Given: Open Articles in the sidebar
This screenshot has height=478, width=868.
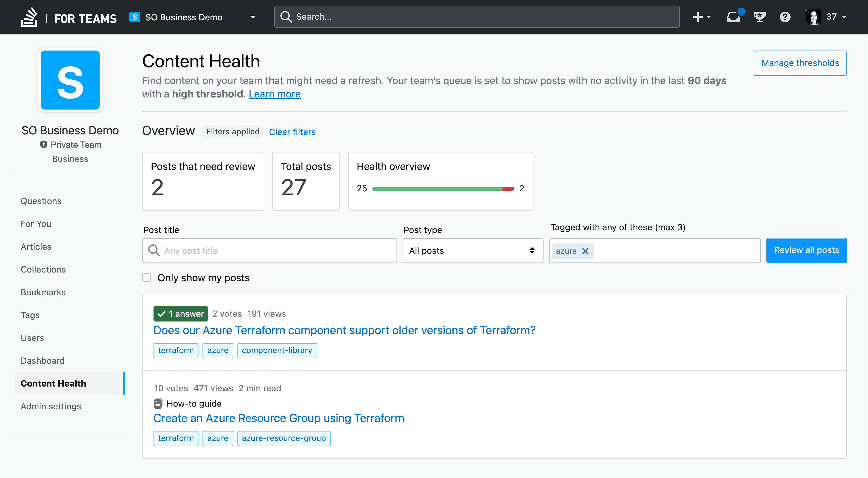Looking at the screenshot, I should pyautogui.click(x=36, y=247).
